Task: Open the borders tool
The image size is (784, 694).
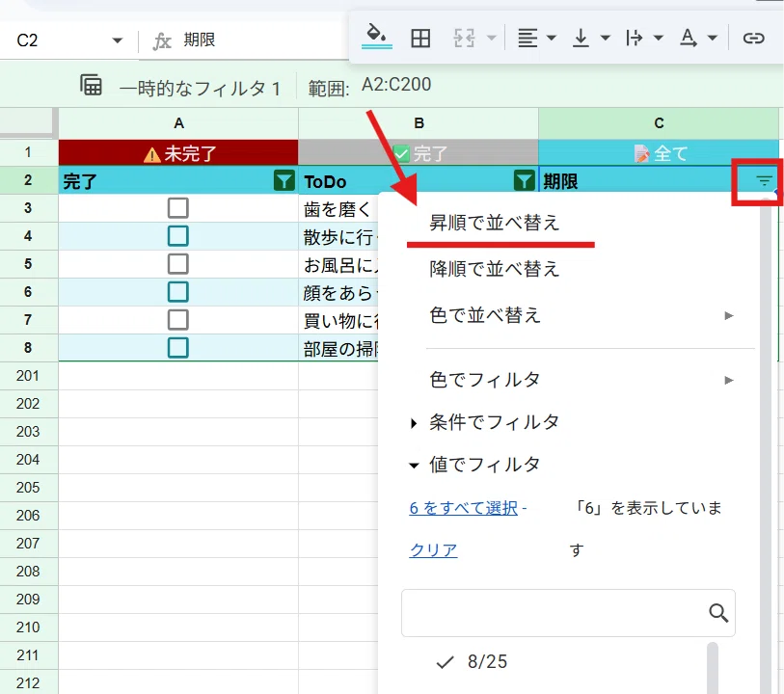Action: (420, 38)
